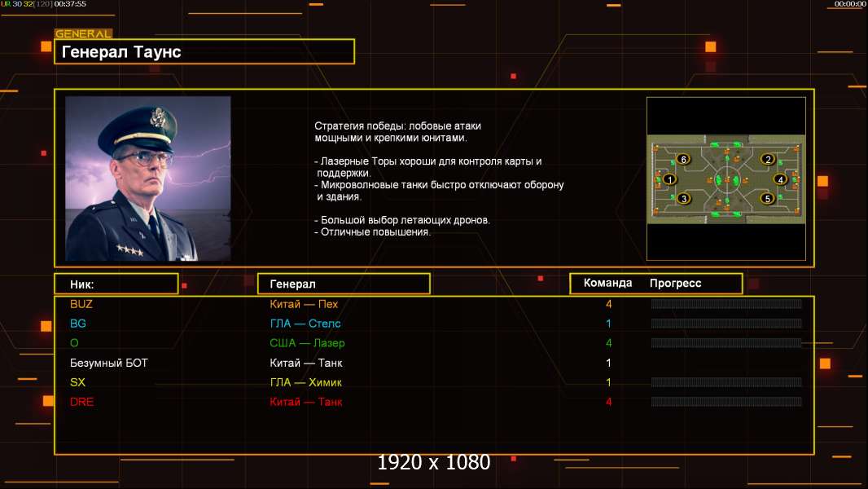Screen dimensions: 868x489
Task: Select player nickname 'BG'
Action: pos(78,324)
